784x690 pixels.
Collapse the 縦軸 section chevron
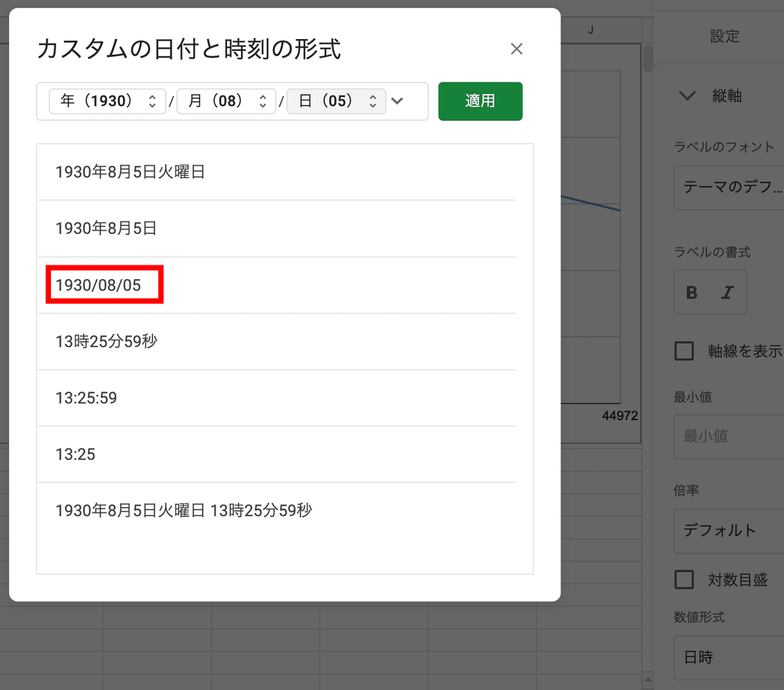pos(687,96)
